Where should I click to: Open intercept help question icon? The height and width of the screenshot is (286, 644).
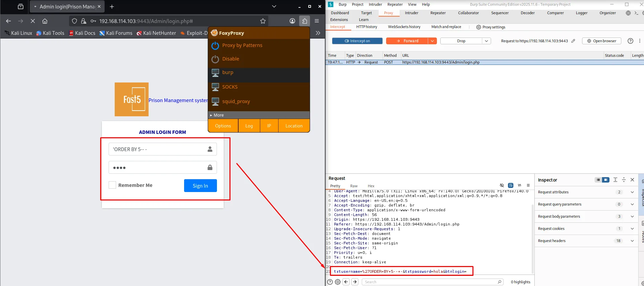point(630,41)
